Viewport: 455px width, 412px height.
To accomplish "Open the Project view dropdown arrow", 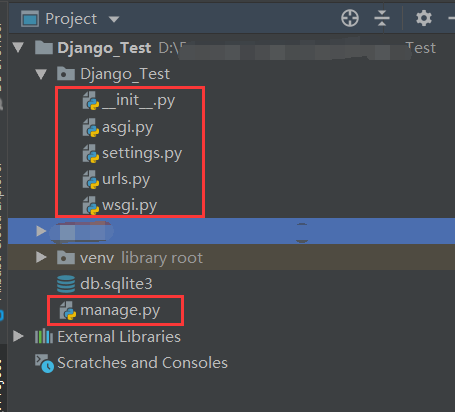I will click(114, 19).
